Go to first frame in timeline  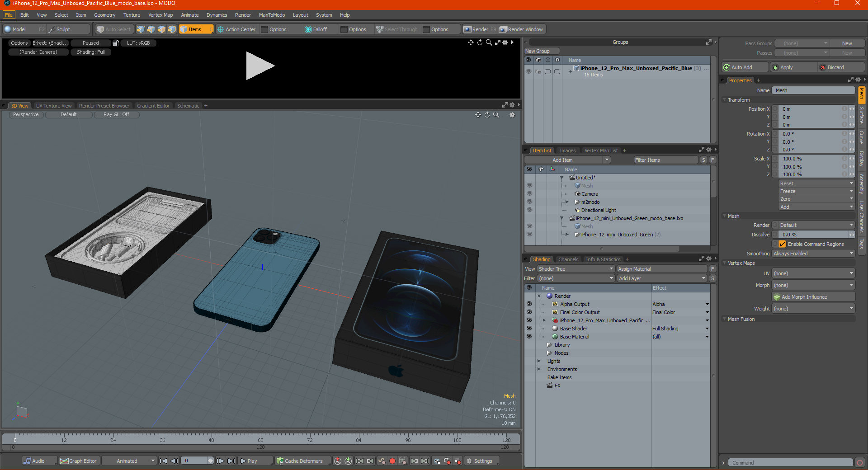coord(164,461)
